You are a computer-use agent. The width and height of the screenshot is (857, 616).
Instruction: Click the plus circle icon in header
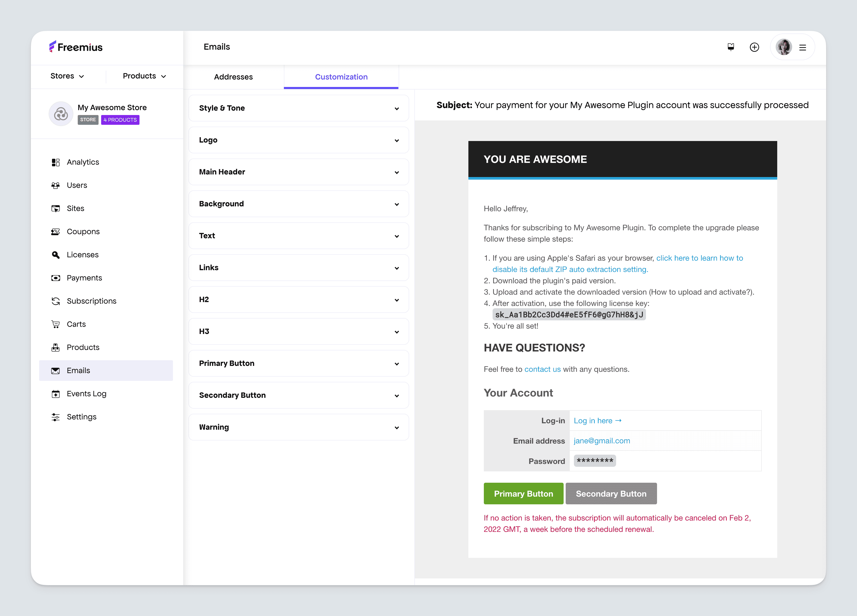(x=754, y=47)
